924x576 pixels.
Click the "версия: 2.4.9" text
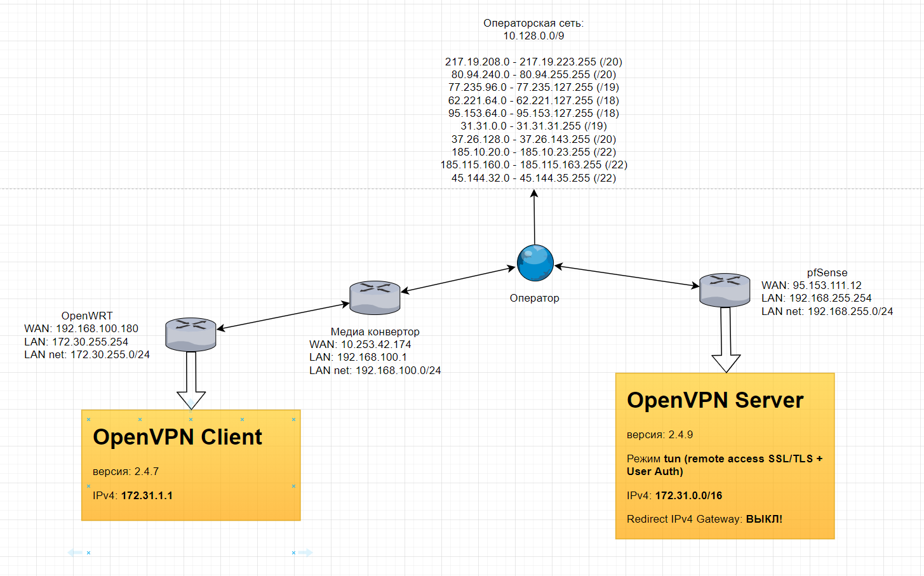[660, 435]
